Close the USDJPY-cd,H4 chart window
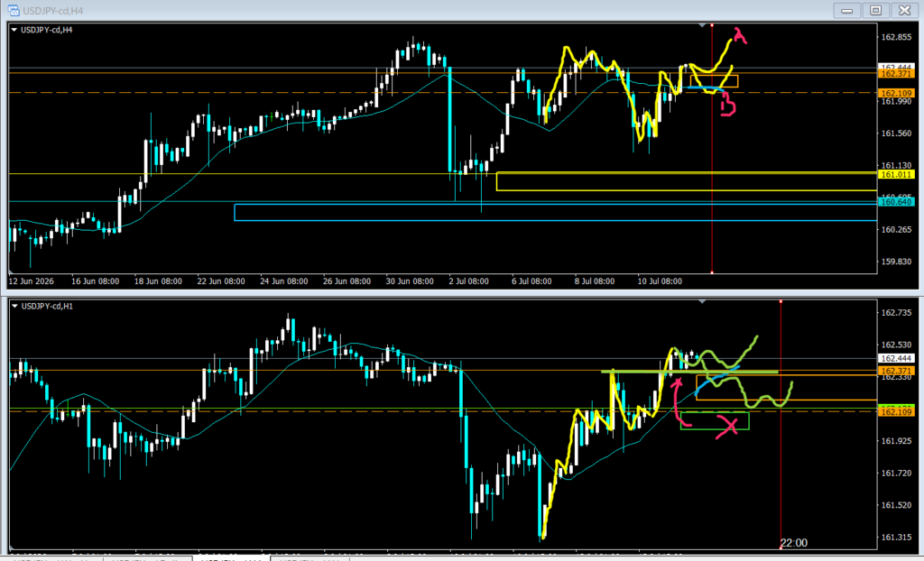 click(x=904, y=10)
